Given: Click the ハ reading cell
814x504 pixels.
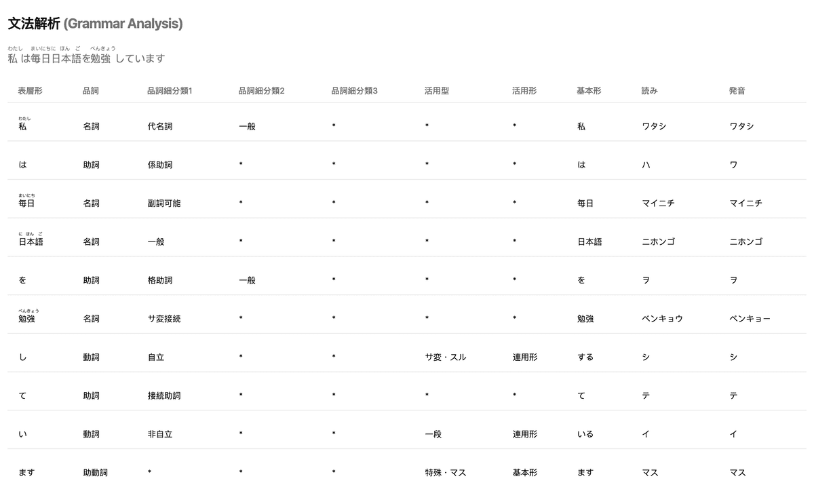Looking at the screenshot, I should (x=646, y=165).
